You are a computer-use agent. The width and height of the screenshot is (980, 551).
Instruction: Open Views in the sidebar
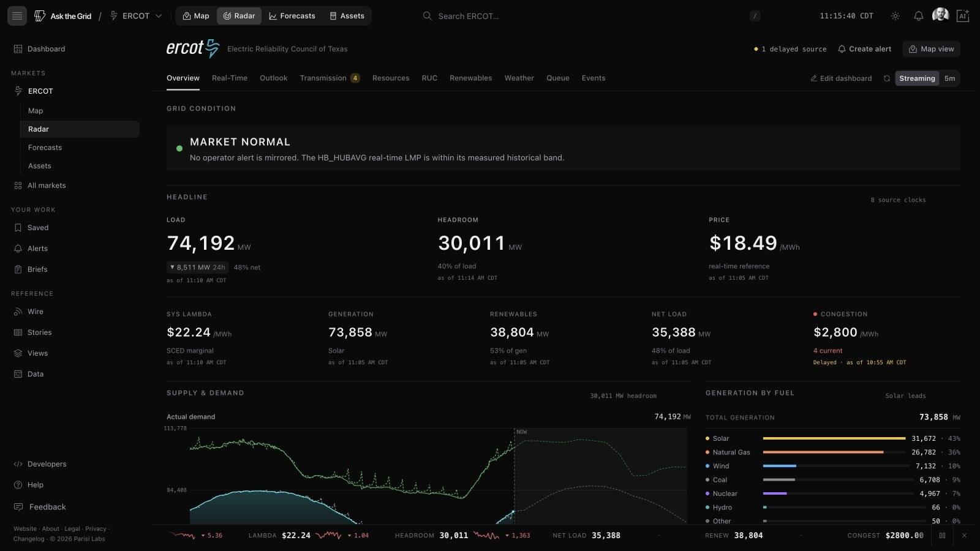[31, 353]
